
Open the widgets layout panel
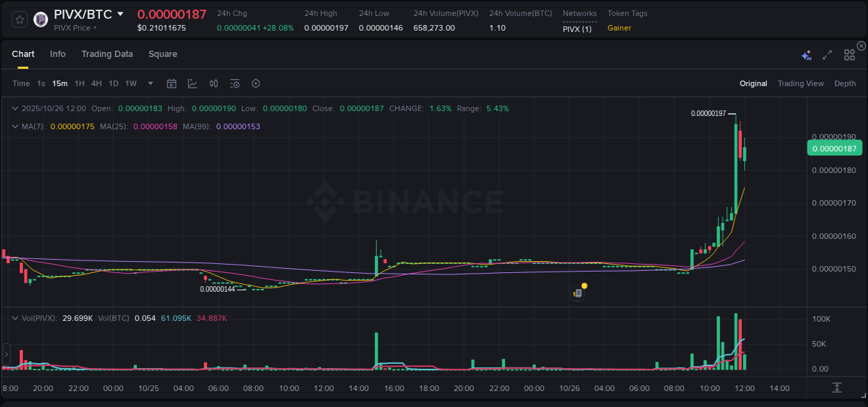[x=849, y=54]
